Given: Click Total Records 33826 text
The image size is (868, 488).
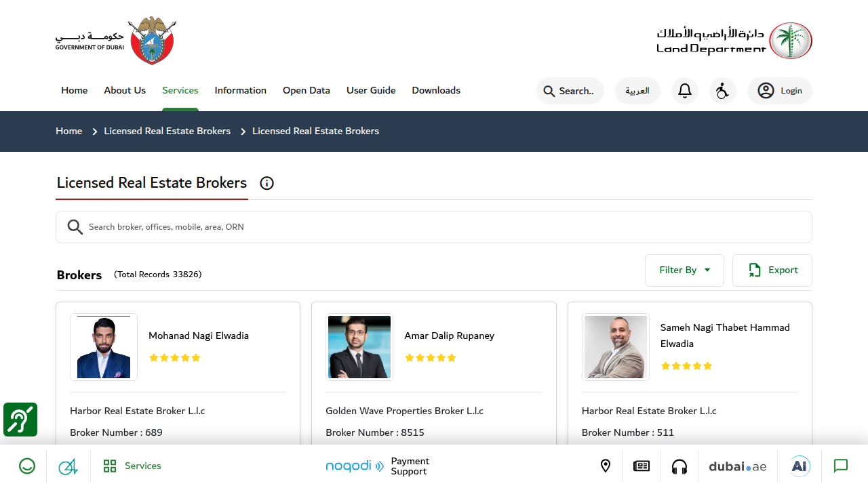Looking at the screenshot, I should (x=158, y=274).
